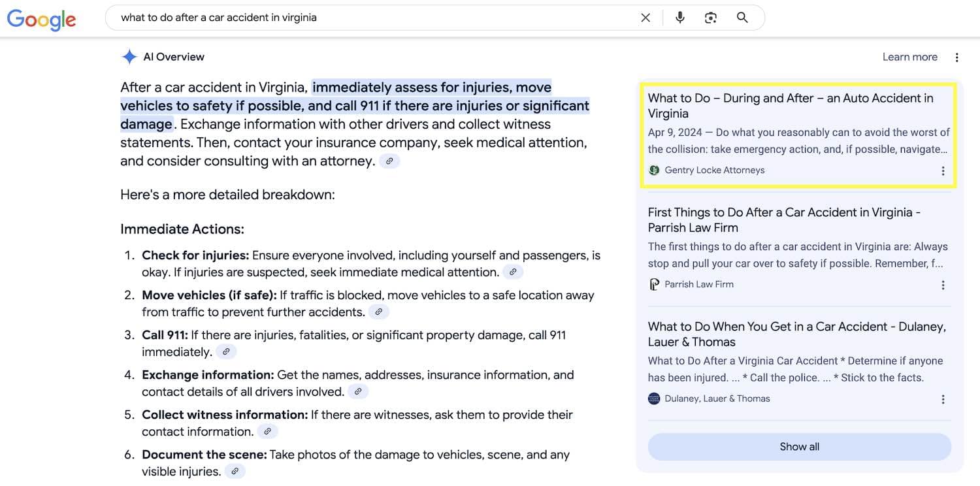Click the Gentry Locke Attorneys favicon

click(x=654, y=170)
